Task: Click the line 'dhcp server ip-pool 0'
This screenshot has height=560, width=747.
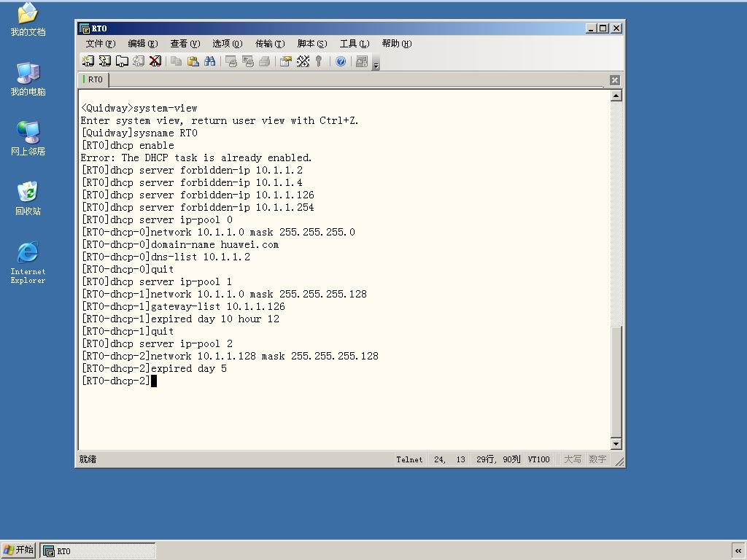Action: pyautogui.click(x=158, y=220)
